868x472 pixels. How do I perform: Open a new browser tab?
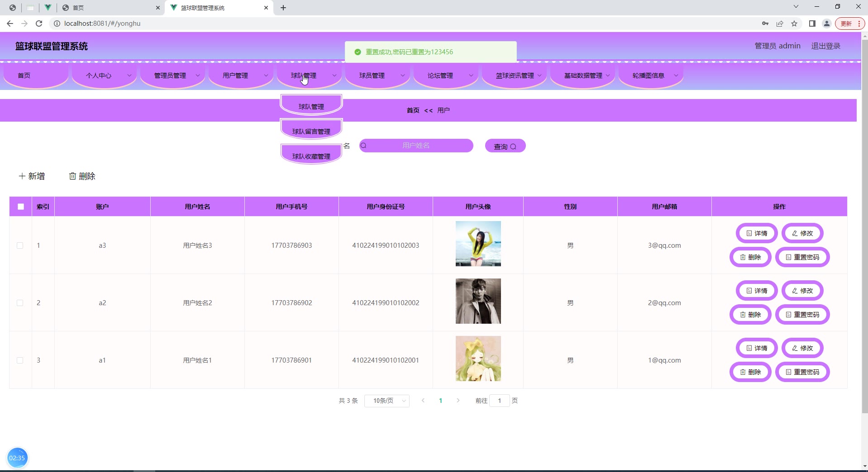click(283, 8)
